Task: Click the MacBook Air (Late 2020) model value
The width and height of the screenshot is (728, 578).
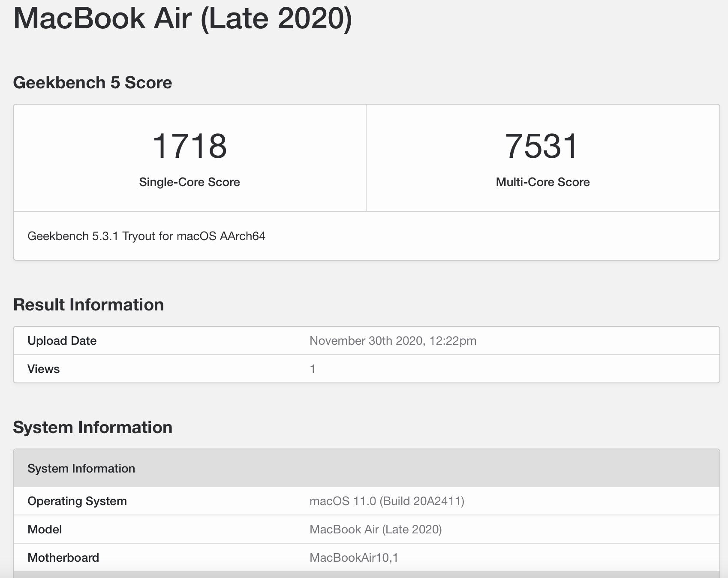Action: pos(376,529)
